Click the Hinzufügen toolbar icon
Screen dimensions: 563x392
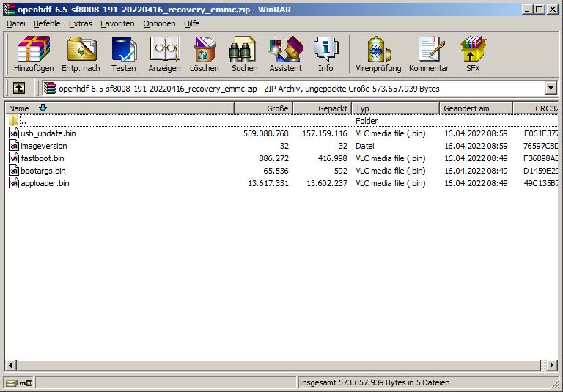34,49
